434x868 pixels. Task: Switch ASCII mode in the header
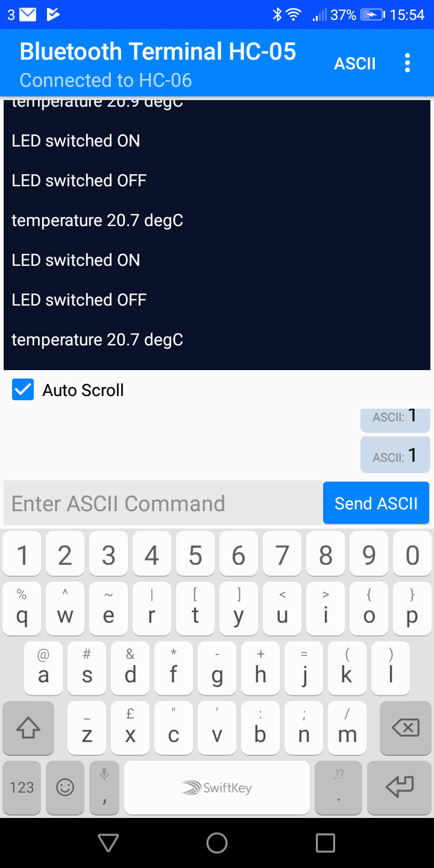click(355, 64)
